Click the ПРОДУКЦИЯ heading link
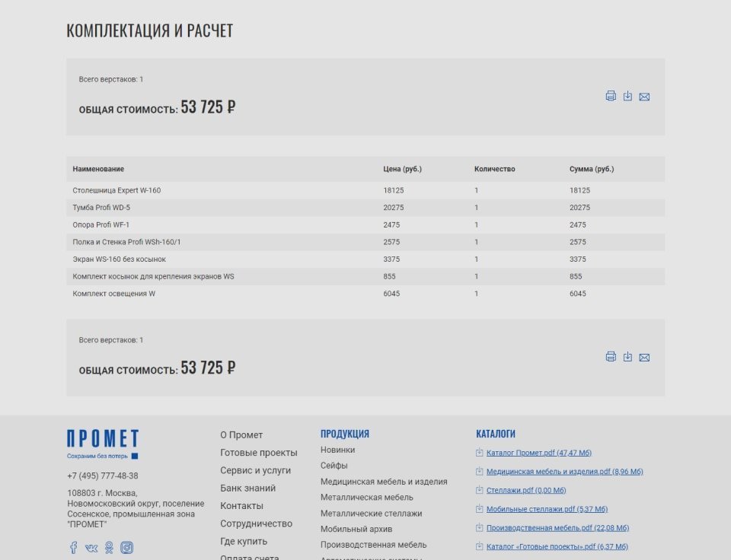Image resolution: width=731 pixels, height=560 pixels. tap(345, 434)
